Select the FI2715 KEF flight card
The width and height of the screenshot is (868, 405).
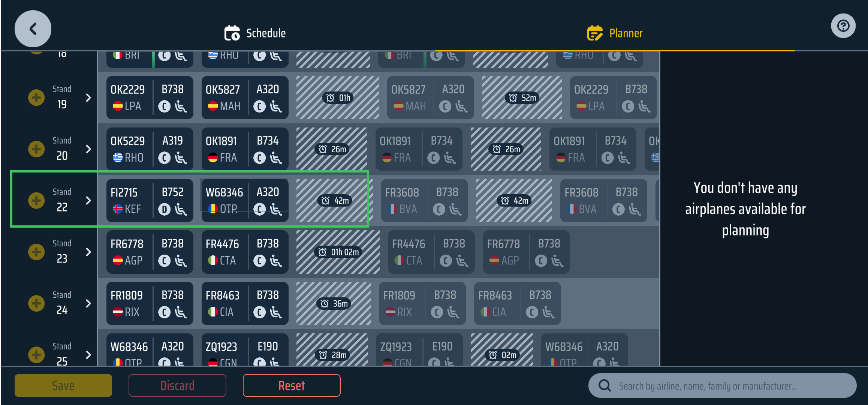point(150,201)
